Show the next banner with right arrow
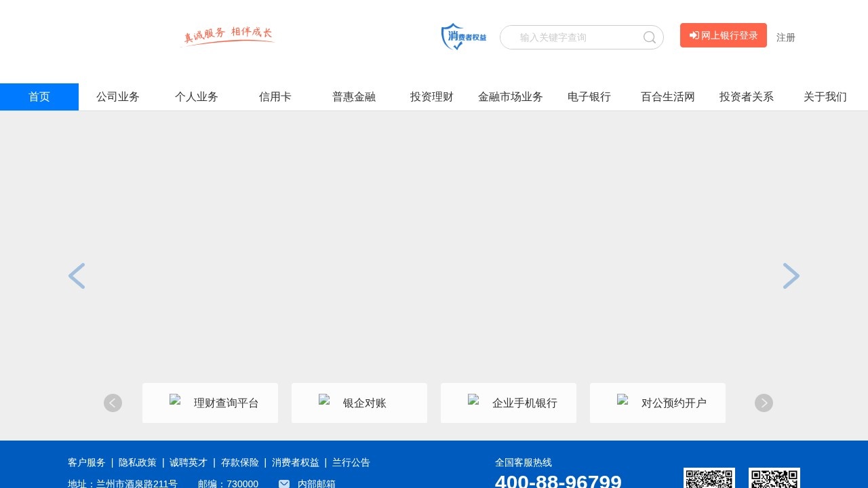 (791, 276)
